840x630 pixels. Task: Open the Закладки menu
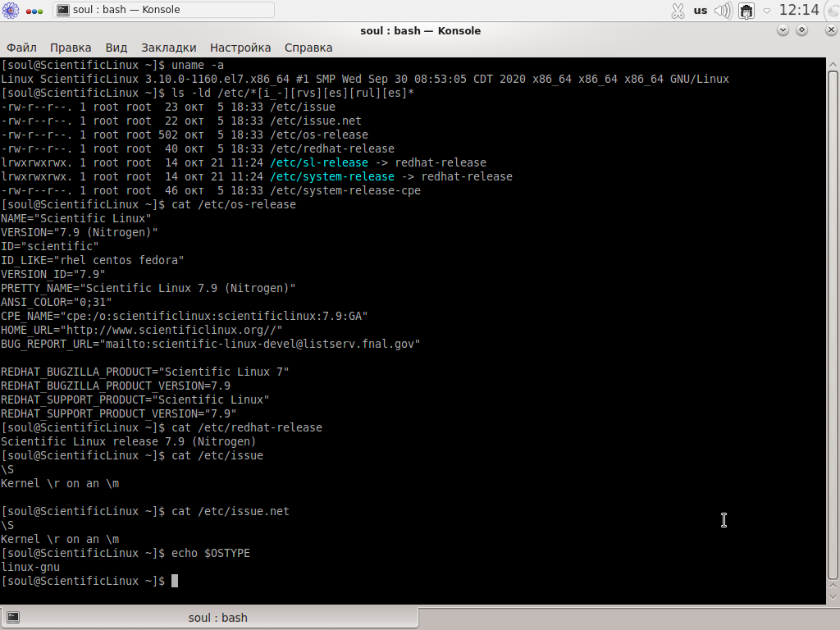click(x=169, y=48)
